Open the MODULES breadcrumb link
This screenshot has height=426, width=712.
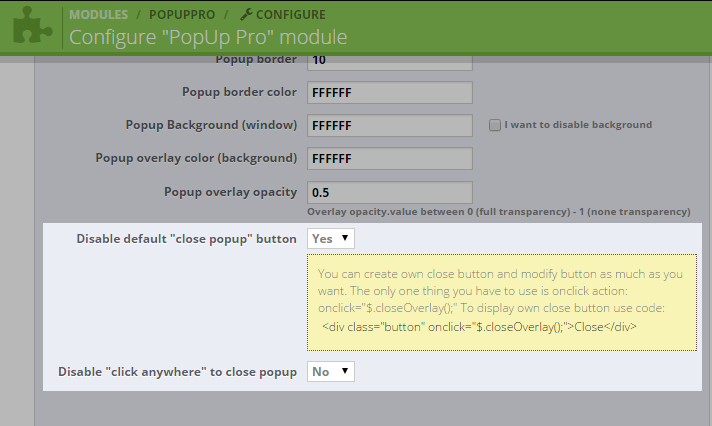pyautogui.click(x=99, y=15)
